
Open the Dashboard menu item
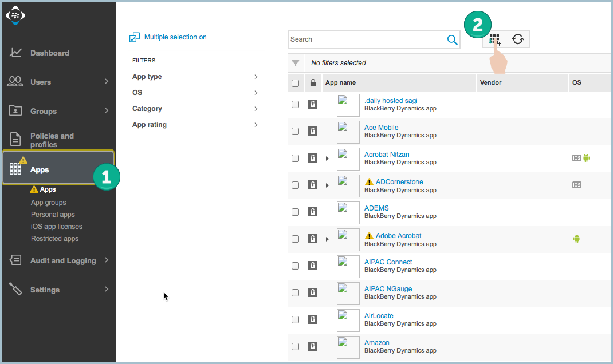(50, 53)
